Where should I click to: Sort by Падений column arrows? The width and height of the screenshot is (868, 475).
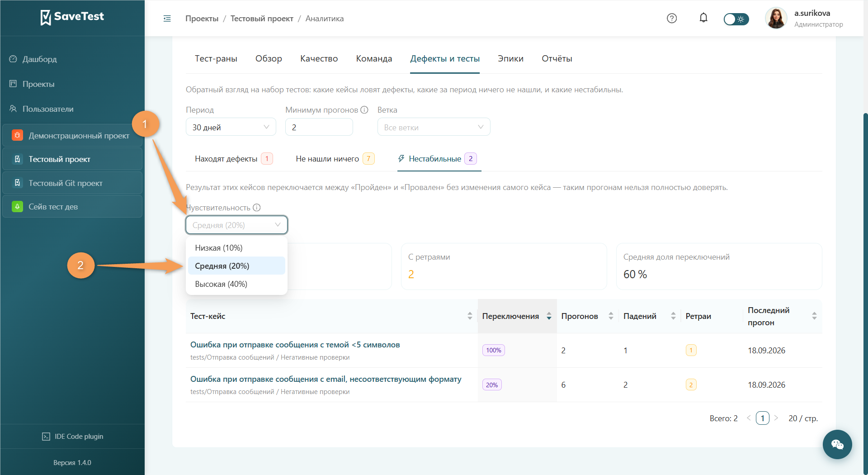click(x=673, y=316)
